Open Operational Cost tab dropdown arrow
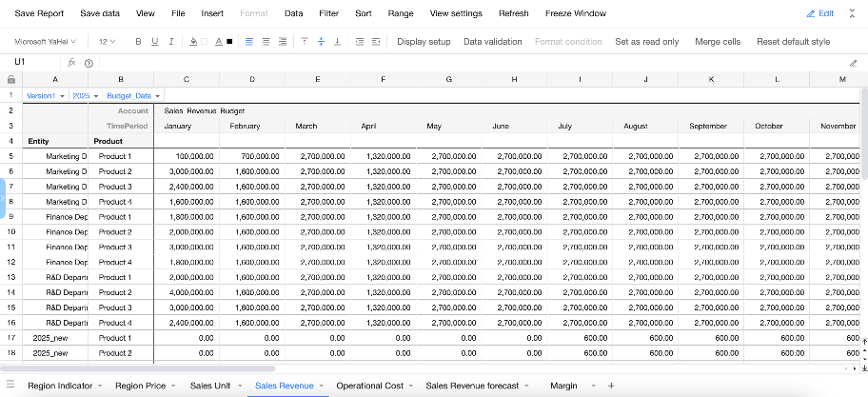 click(411, 386)
